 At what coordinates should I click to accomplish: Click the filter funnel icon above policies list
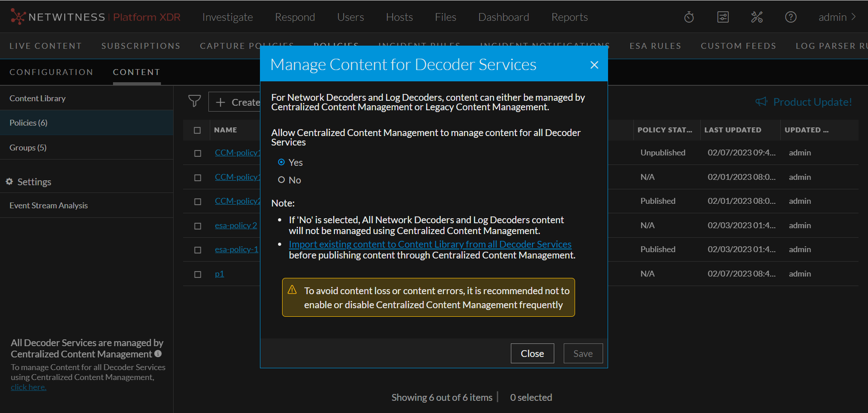(194, 101)
